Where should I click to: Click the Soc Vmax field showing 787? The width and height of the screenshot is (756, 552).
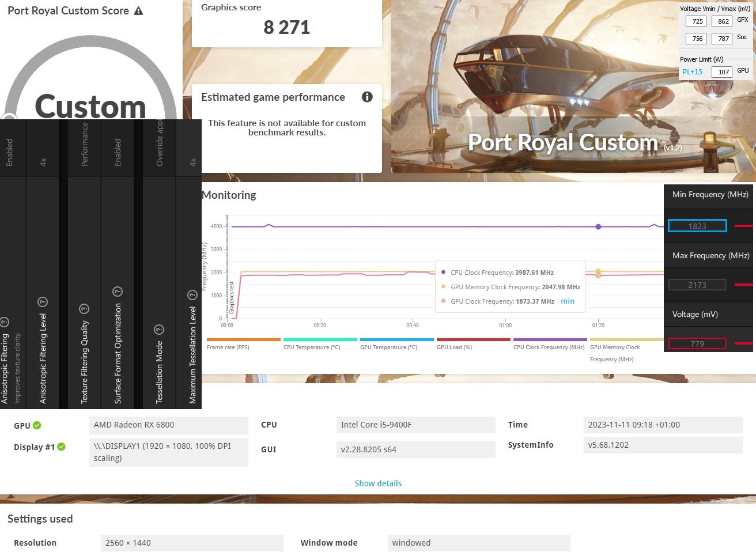[722, 39]
